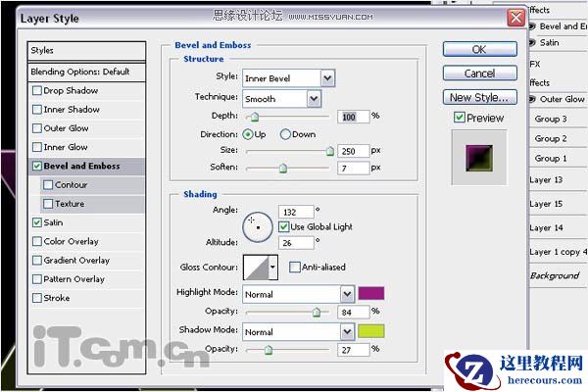This screenshot has height=392, width=588.
Task: Click the Soften slider handle
Action: [283, 168]
